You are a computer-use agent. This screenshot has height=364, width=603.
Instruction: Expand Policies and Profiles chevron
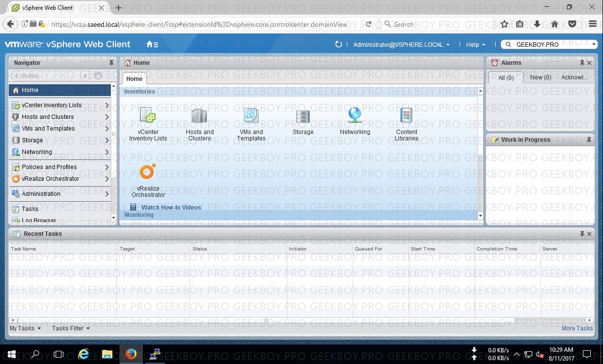tap(107, 167)
